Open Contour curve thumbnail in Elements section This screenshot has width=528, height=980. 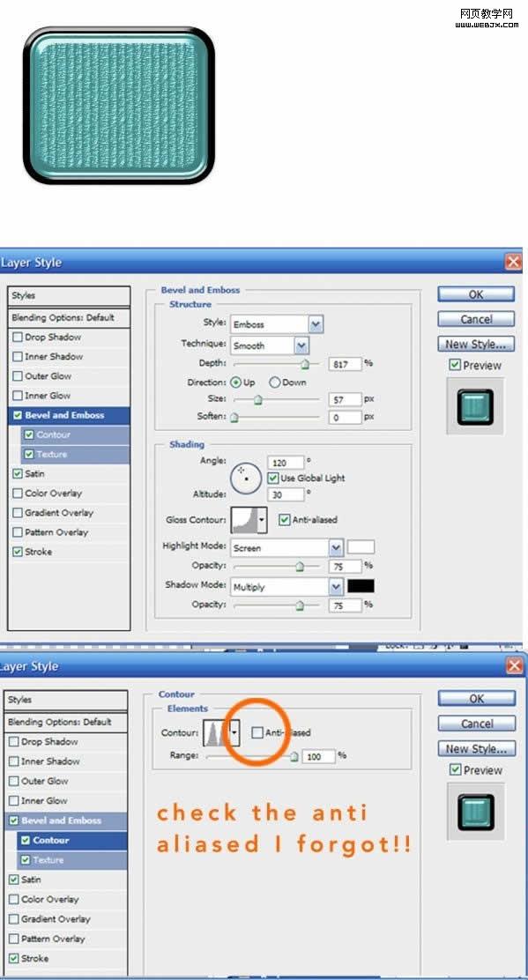216,732
